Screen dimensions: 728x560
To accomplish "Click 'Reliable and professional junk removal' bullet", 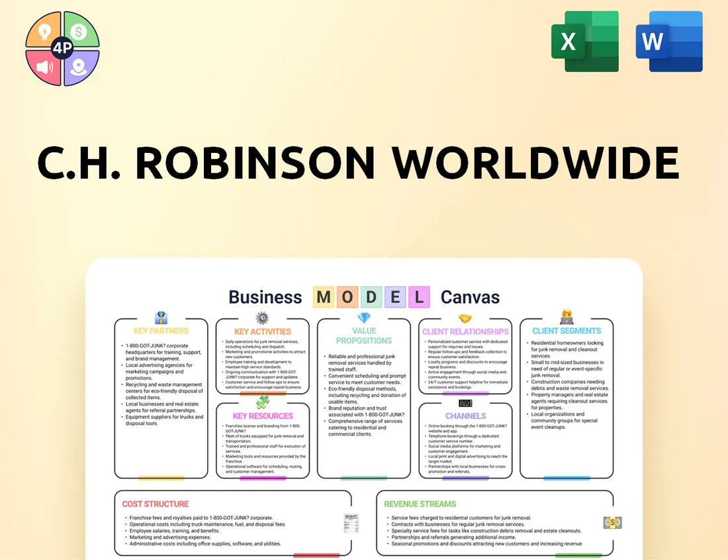I will 360,363.
